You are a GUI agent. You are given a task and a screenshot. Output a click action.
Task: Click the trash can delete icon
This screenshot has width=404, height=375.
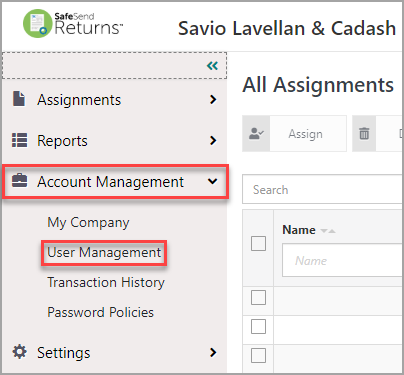point(364,134)
